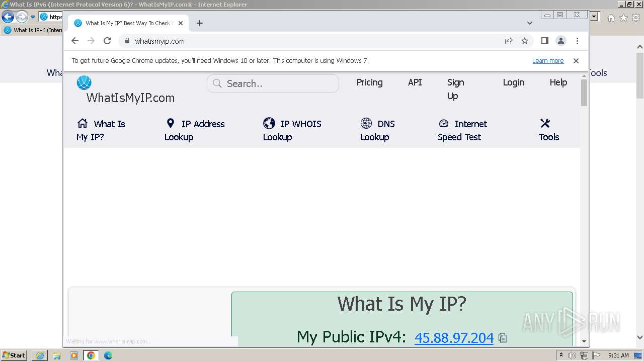
Task: Reload the whatismyip.com page
Action: pyautogui.click(x=107, y=41)
